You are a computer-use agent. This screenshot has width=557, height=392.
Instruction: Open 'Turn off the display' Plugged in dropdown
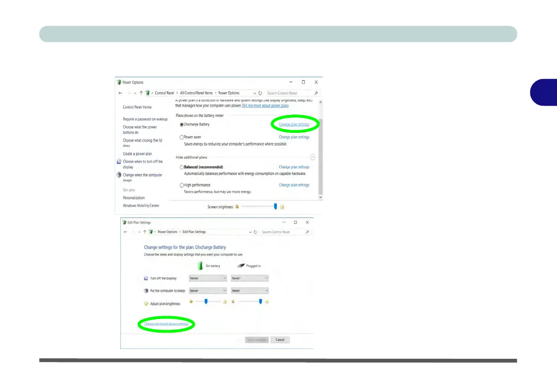250,278
